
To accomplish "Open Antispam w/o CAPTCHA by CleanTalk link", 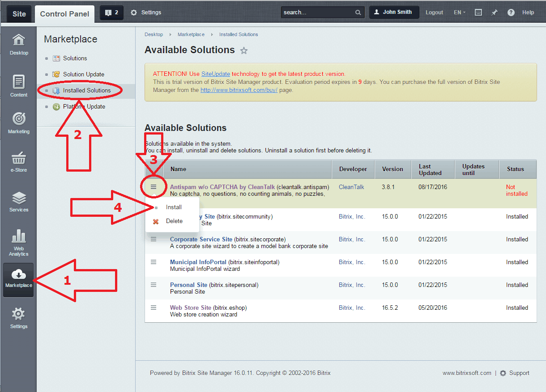I will (222, 187).
